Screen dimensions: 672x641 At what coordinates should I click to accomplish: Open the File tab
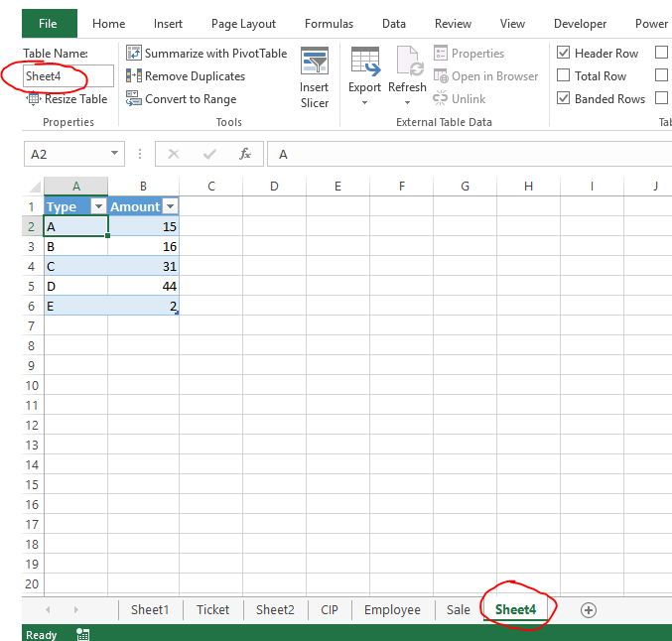pos(50,24)
